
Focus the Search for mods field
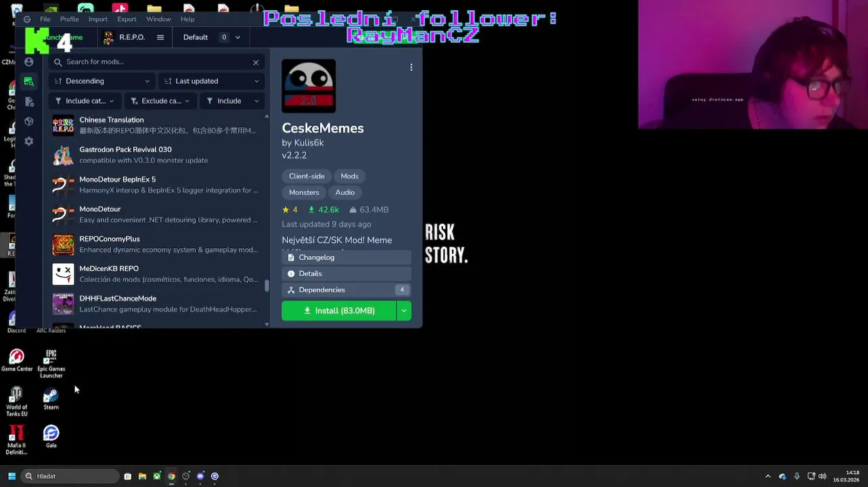coord(157,62)
